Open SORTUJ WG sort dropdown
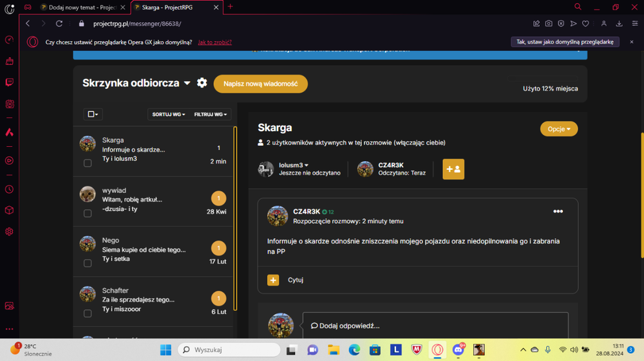The height and width of the screenshot is (361, 644). pyautogui.click(x=168, y=115)
